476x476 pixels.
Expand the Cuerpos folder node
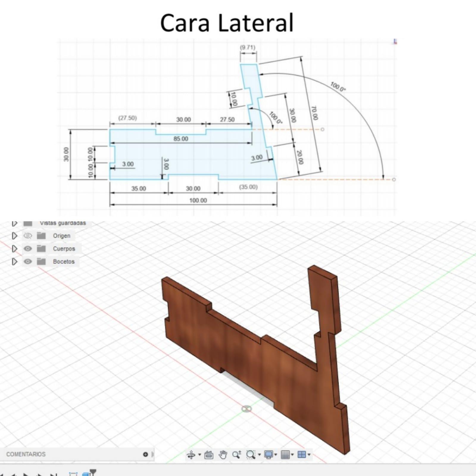coord(14,249)
